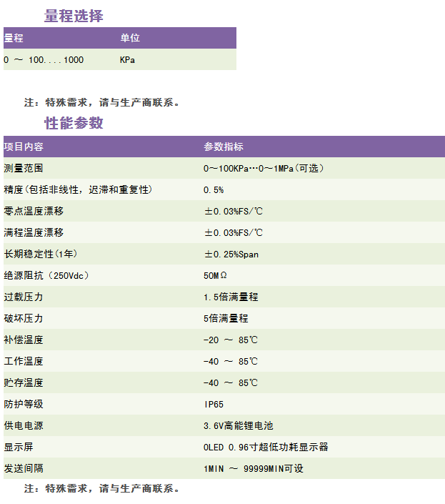Select the 单位 column header
The width and height of the screenshot is (445, 504).
click(129, 39)
